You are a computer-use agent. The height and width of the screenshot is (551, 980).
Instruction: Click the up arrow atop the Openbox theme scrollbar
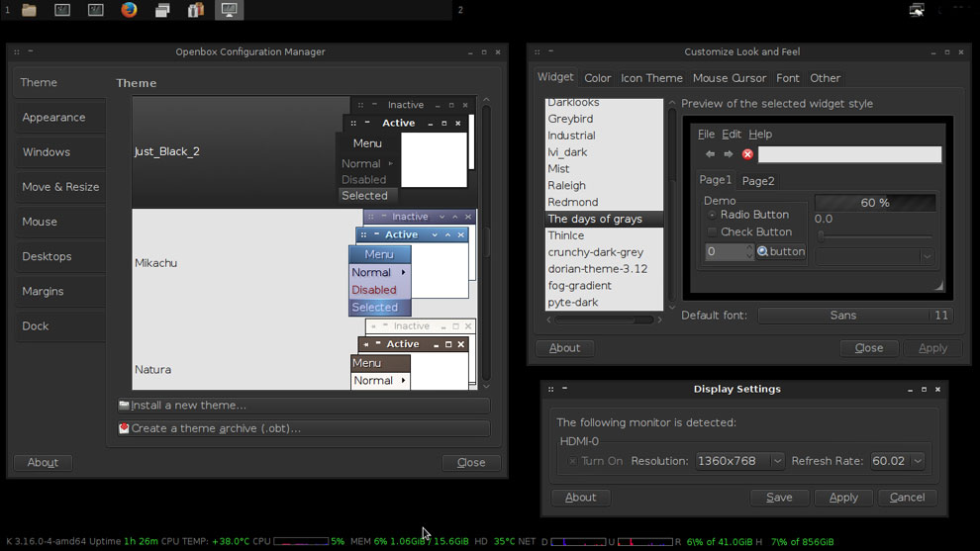[x=486, y=100]
